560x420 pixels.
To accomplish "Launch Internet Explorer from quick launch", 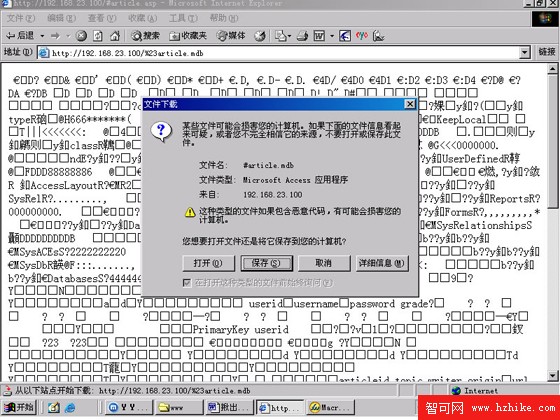I will coord(70,408).
